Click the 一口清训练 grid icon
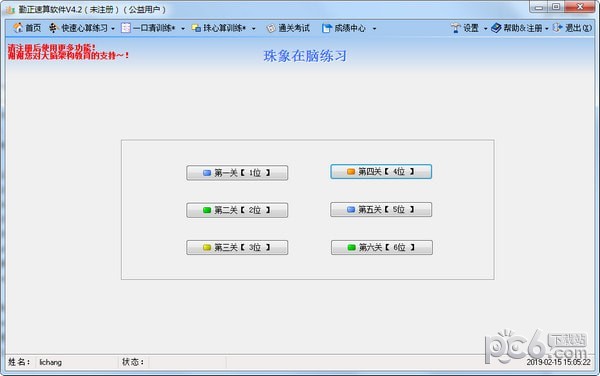Viewport: 600px width, 376px height. pos(126,28)
